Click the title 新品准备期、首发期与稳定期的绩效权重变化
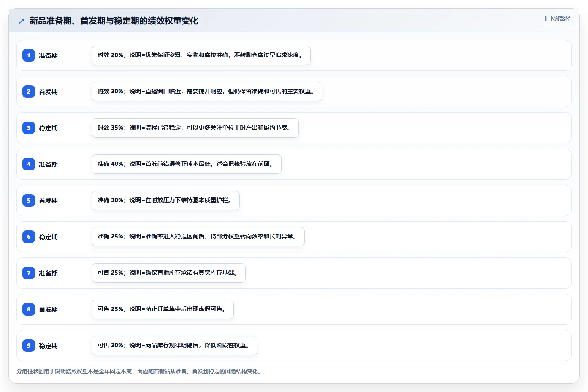The width and height of the screenshot is (588, 392). click(114, 21)
